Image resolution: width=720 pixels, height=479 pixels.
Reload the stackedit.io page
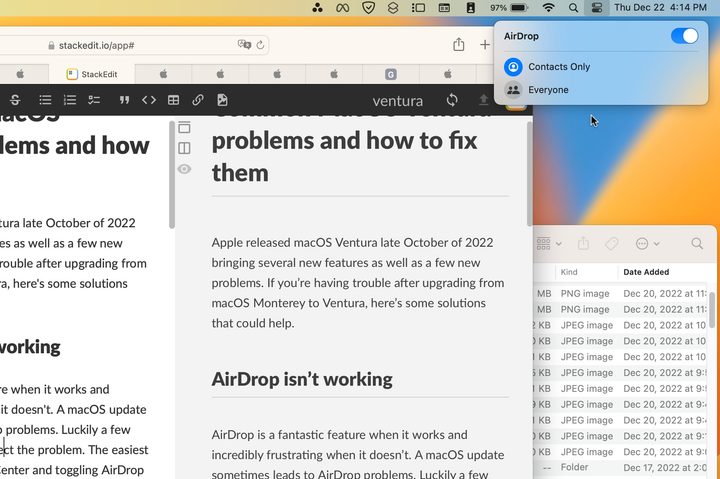click(x=260, y=45)
